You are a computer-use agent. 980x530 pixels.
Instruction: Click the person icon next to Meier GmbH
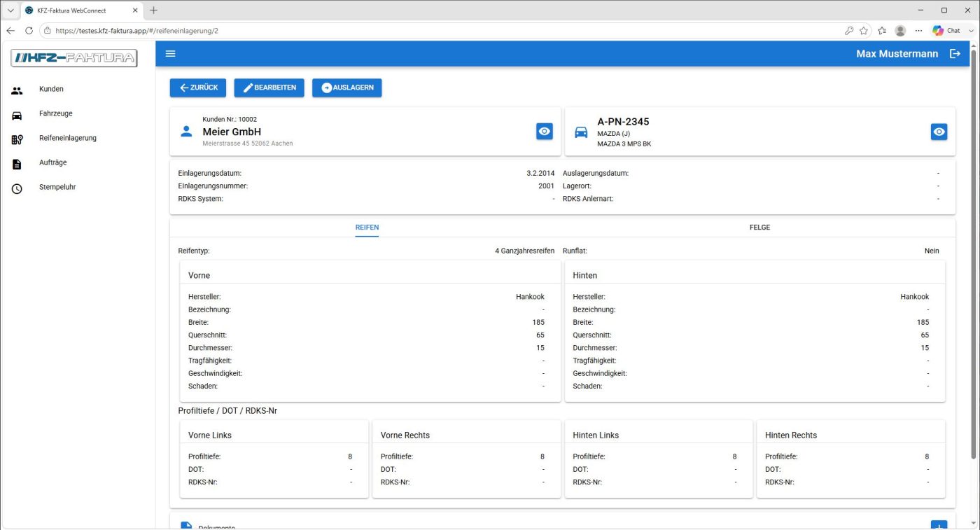tap(186, 131)
